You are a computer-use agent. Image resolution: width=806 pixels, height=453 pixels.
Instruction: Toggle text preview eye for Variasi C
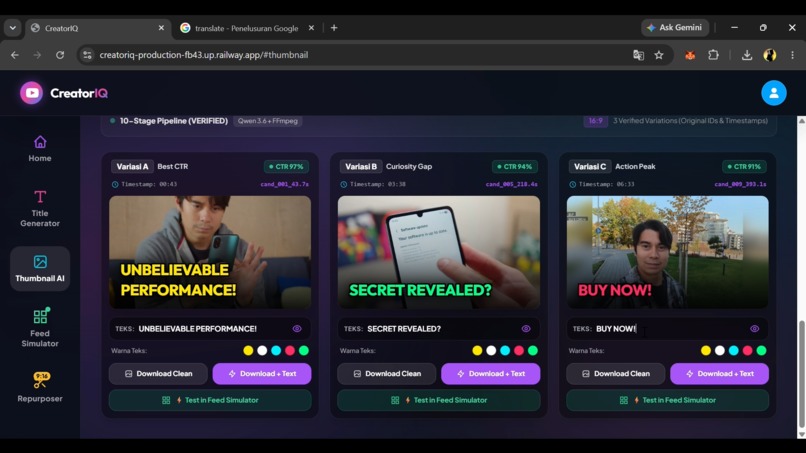coord(755,329)
